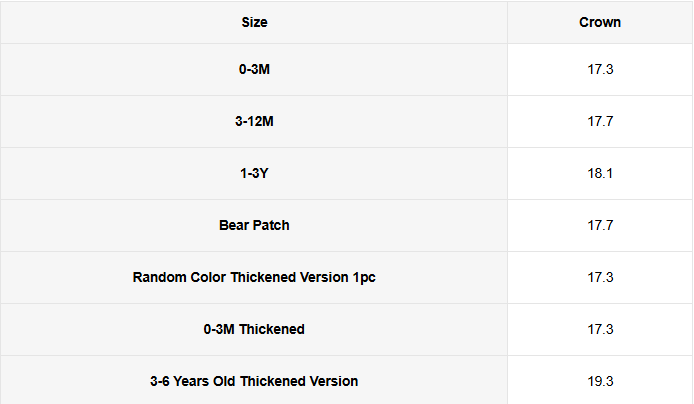Click the Size column header
This screenshot has width=694, height=404.
pyautogui.click(x=254, y=22)
